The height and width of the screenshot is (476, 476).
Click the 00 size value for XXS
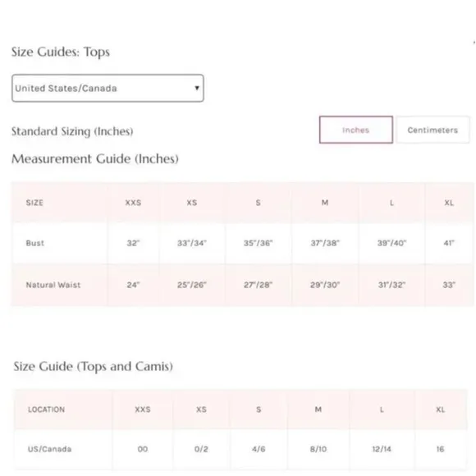[x=143, y=449]
